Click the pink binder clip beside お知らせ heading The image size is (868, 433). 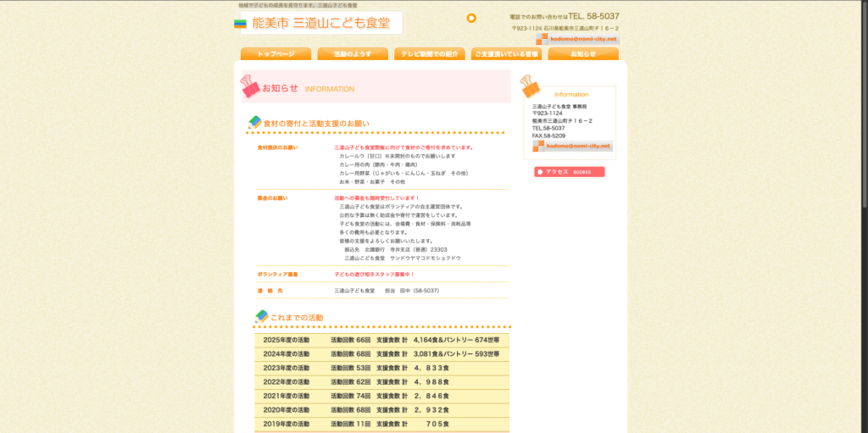pos(249,86)
